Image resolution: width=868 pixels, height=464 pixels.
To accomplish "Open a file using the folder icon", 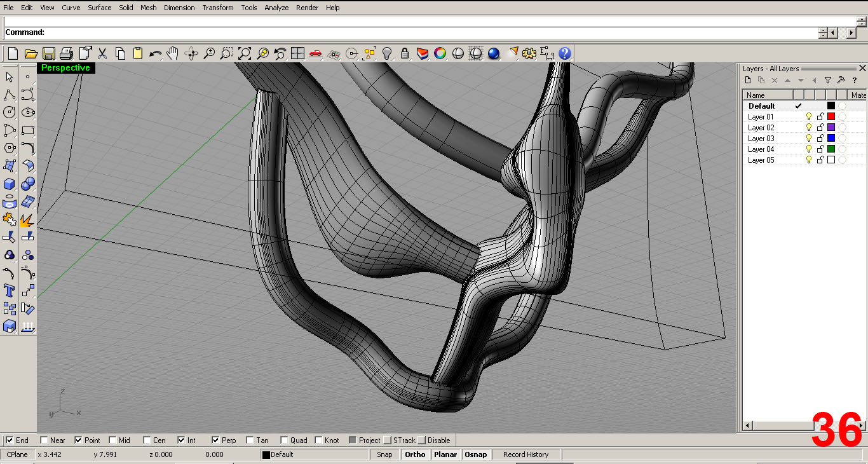I will (x=31, y=53).
